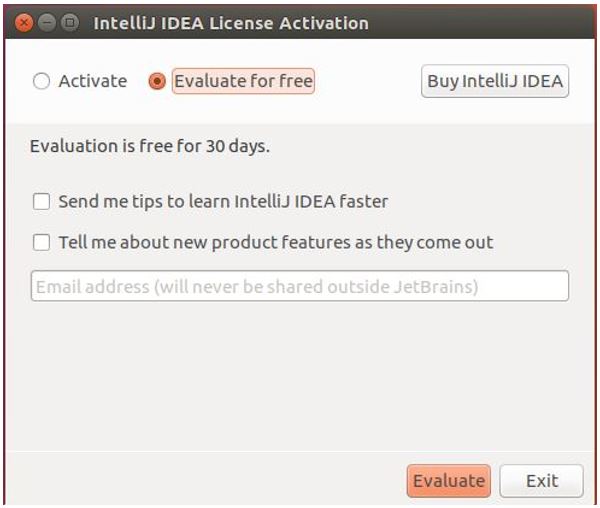Click the Exit button

tap(542, 481)
